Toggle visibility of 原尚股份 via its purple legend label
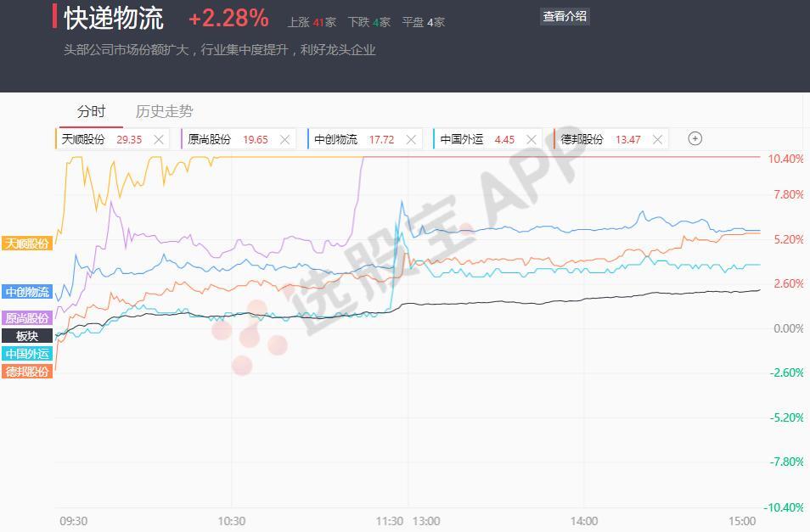 click(26, 316)
